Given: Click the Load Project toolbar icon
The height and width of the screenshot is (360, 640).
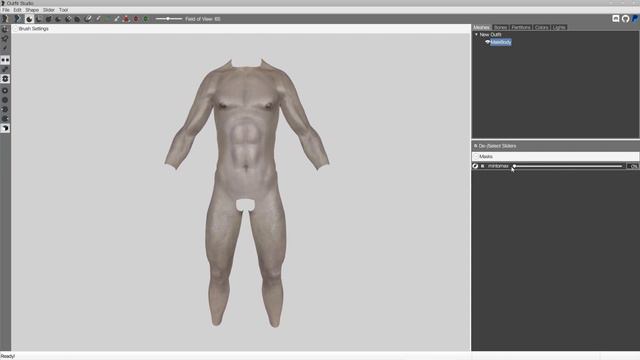Looking at the screenshot, I should (x=17, y=19).
